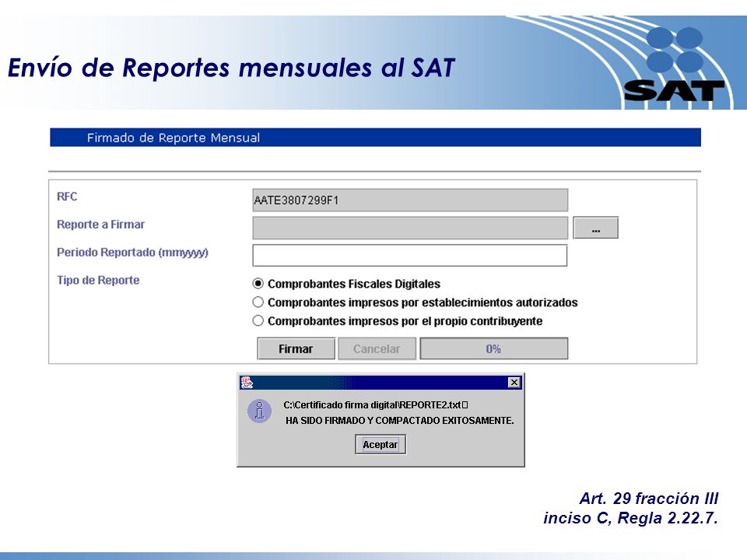Open file browser with the '...' button
The image size is (747, 560).
click(595, 228)
